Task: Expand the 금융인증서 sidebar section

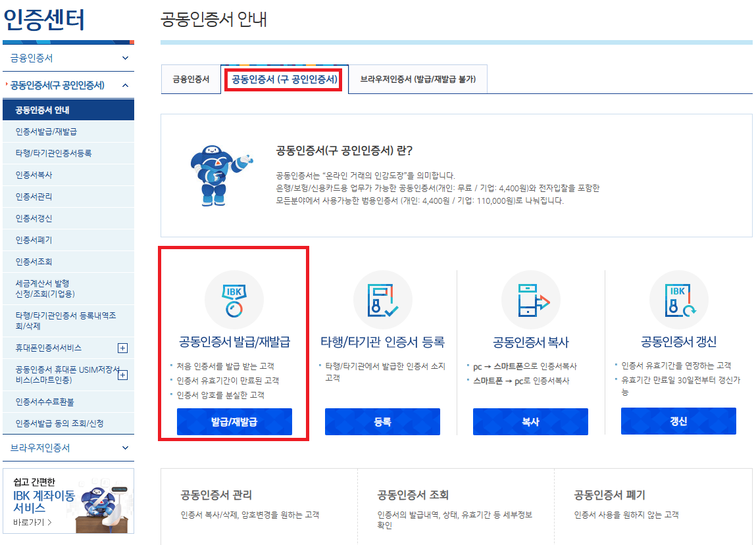Action: coord(68,59)
